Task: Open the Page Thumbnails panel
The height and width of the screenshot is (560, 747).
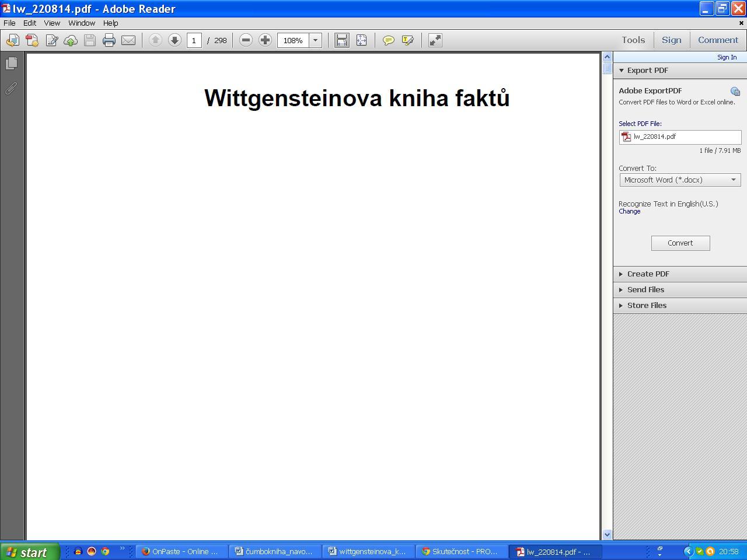Action: click(12, 64)
